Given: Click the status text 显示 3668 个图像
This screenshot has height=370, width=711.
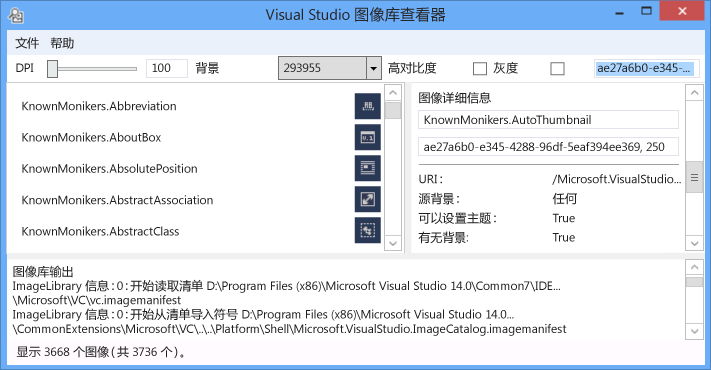Looking at the screenshot, I should (101, 352).
